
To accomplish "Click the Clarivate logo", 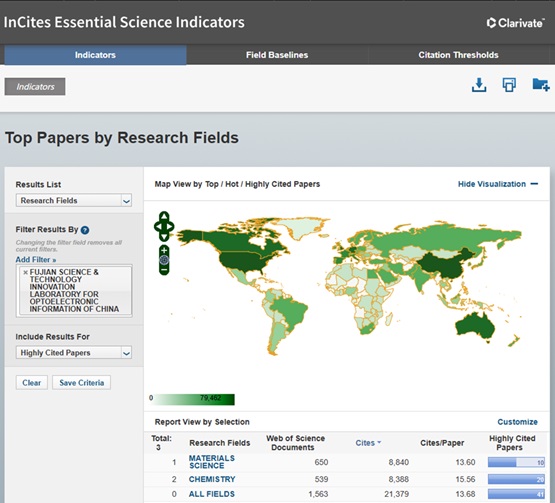I will [515, 23].
